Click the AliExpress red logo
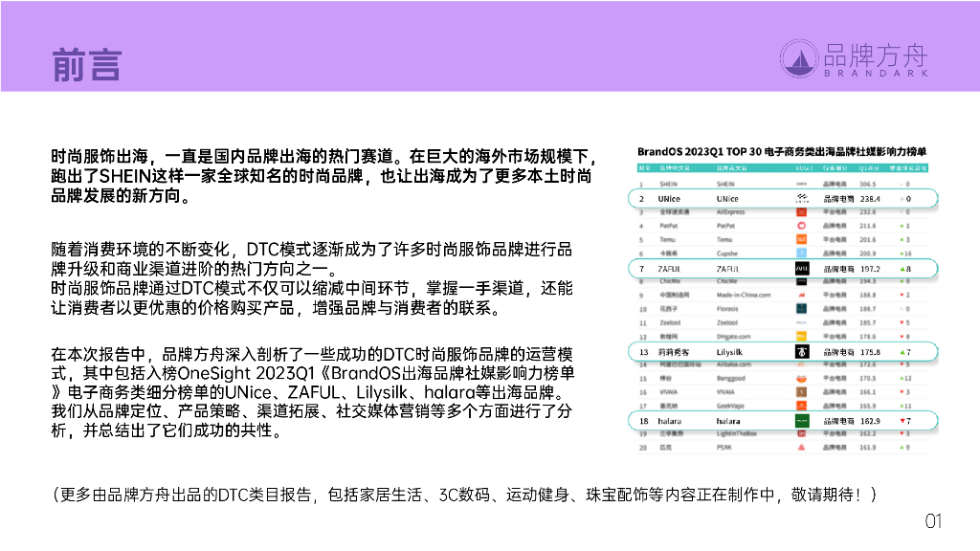Screen dimensions: 980x551 click(801, 212)
